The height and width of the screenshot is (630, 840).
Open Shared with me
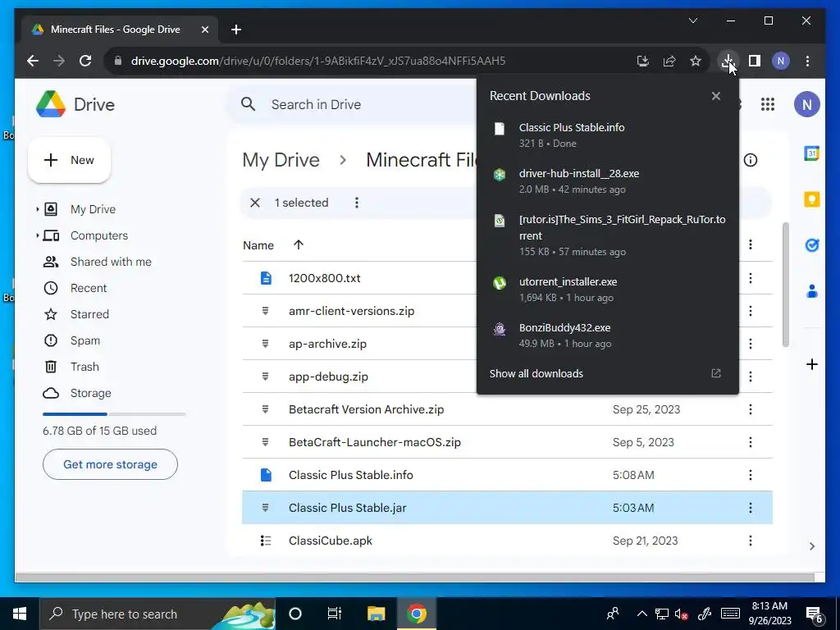pyautogui.click(x=111, y=262)
